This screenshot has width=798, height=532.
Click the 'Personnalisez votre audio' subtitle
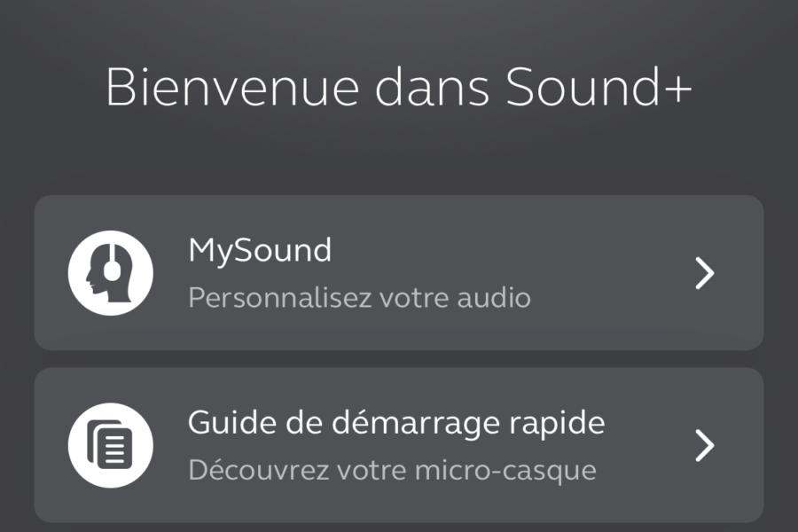click(359, 297)
